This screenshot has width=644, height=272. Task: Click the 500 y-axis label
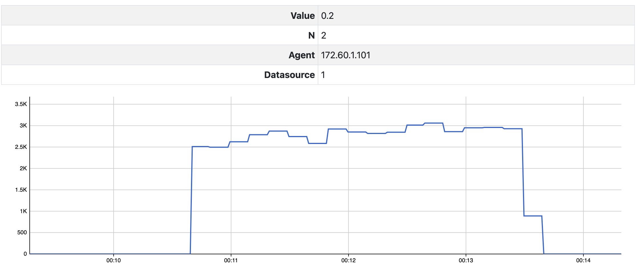click(22, 233)
